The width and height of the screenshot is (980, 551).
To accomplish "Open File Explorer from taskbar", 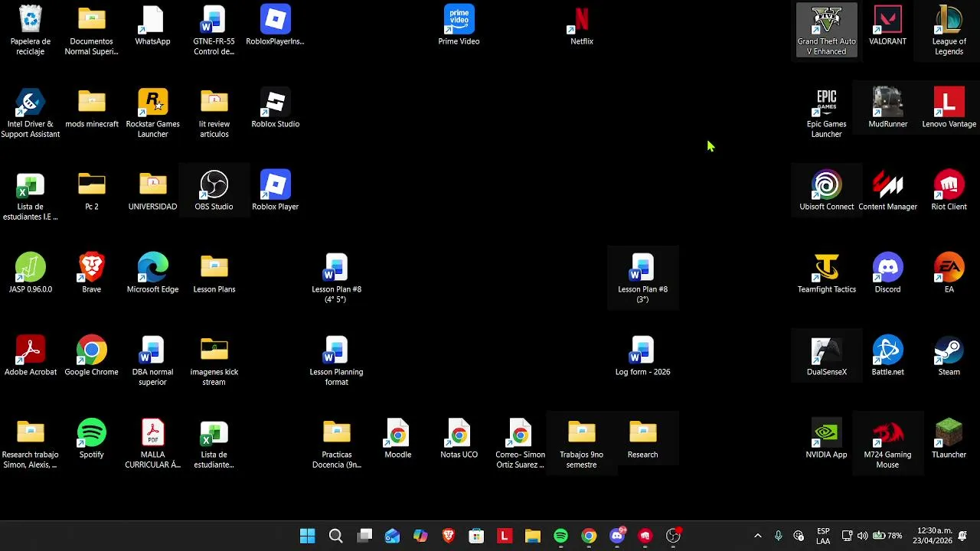I will tap(533, 536).
